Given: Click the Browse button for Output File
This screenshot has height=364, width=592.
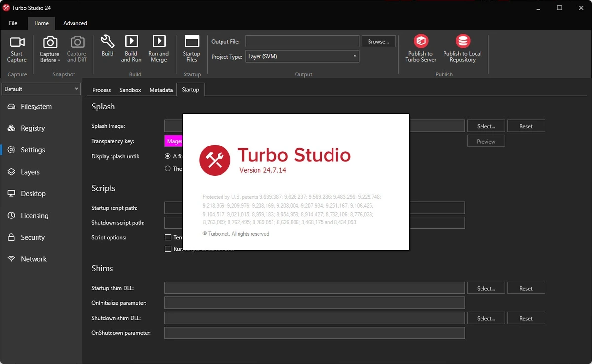Looking at the screenshot, I should pos(379,42).
